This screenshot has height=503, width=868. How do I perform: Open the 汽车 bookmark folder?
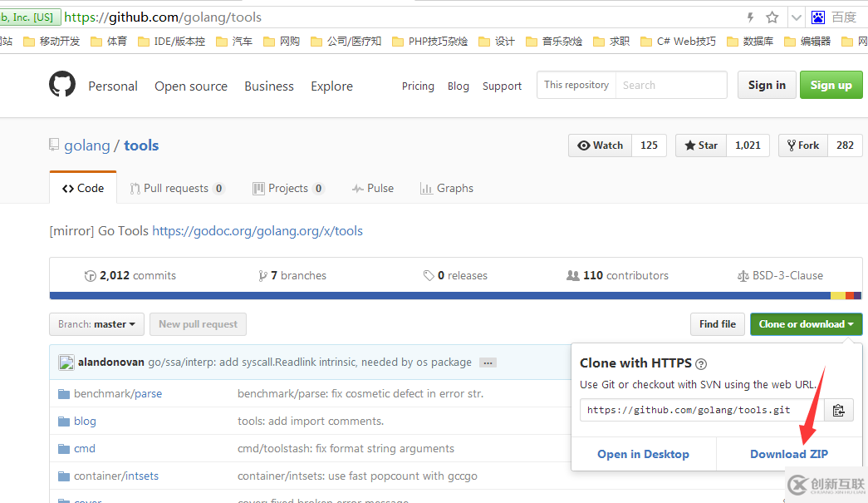point(234,42)
